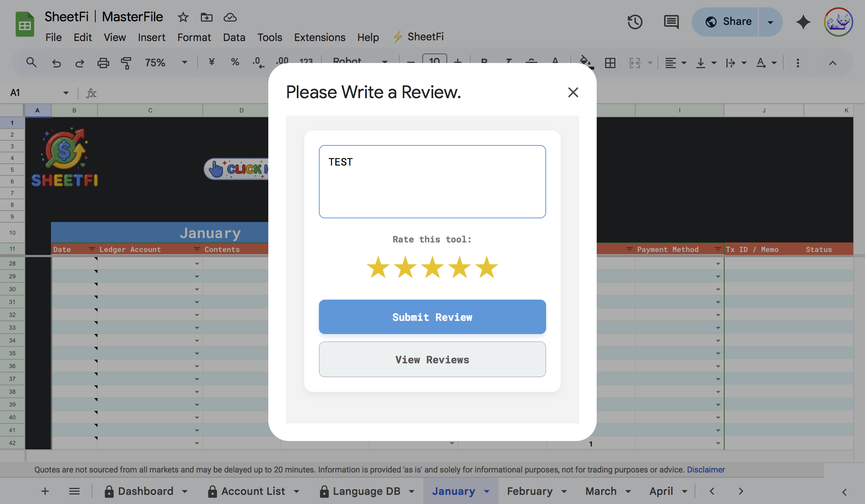The image size is (865, 504).
Task: Open the January sheet tab menu arrow
Action: pyautogui.click(x=487, y=492)
